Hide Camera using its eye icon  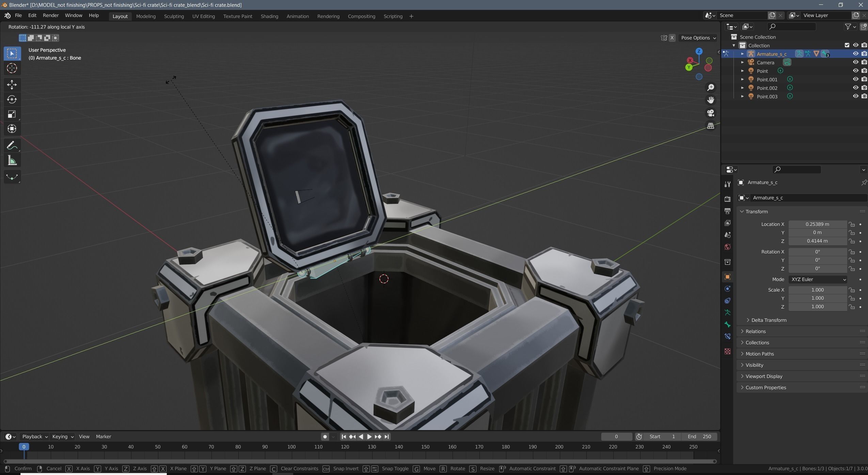point(855,62)
